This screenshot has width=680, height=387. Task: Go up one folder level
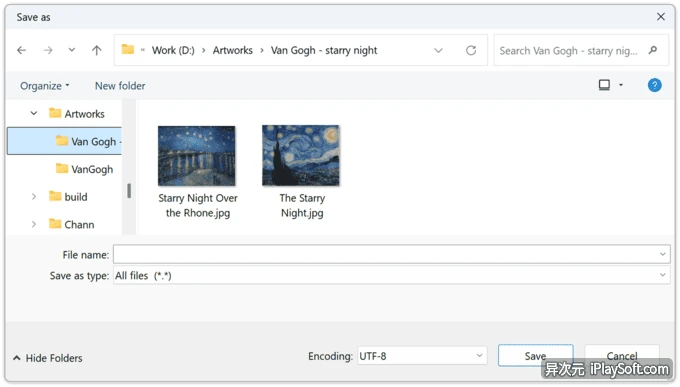tap(97, 50)
